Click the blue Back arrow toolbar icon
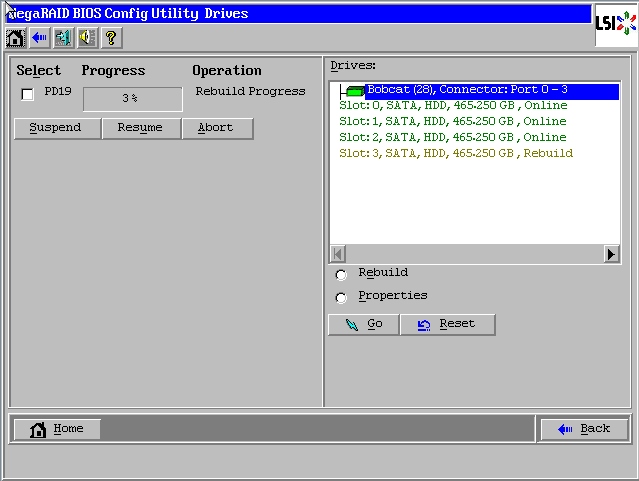639x481 pixels. [39, 38]
